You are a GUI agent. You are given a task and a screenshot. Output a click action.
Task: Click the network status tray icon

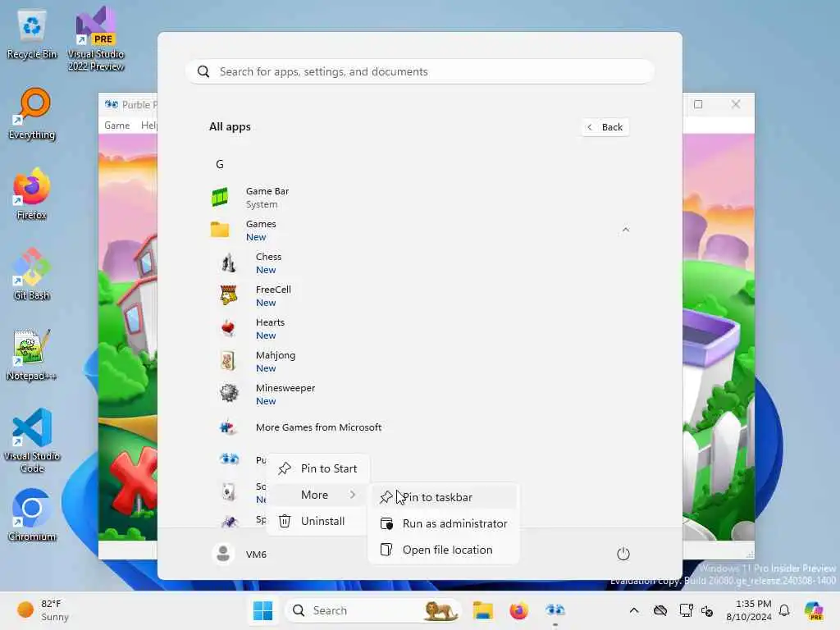[x=686, y=610]
